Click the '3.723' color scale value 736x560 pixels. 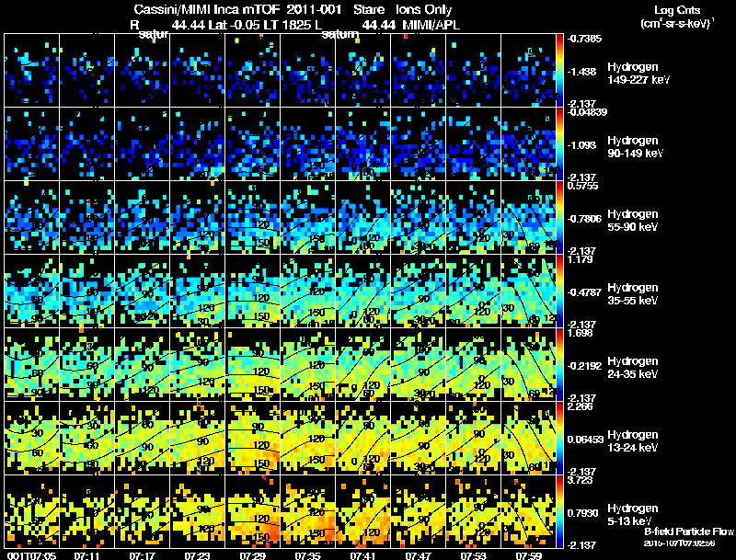click(581, 480)
